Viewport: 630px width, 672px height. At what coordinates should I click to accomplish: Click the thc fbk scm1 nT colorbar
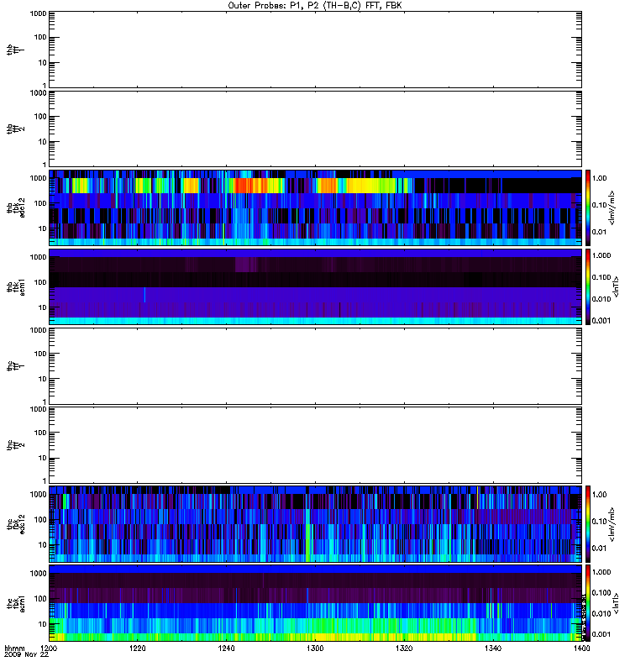pos(588,603)
